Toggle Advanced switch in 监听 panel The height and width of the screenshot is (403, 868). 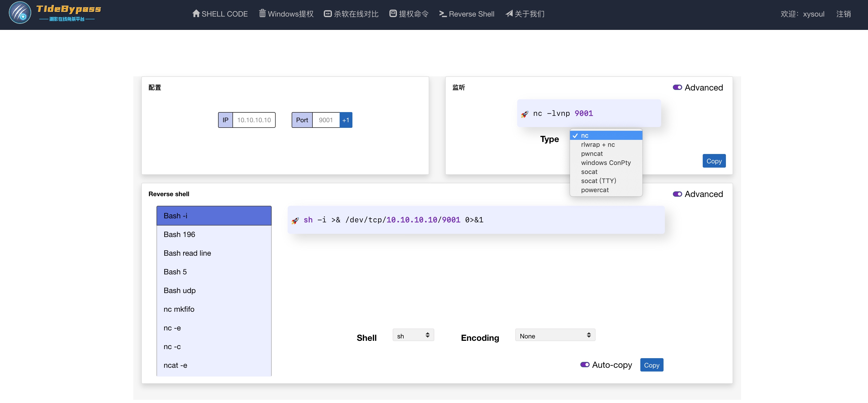tap(677, 87)
